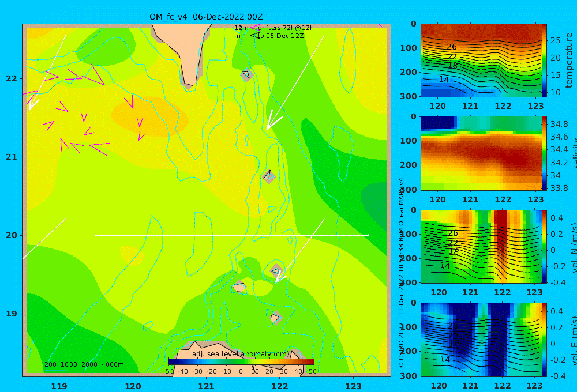The image size is (577, 392).
Task: Click the sea level anomaly color bar
Action: pyautogui.click(x=241, y=361)
